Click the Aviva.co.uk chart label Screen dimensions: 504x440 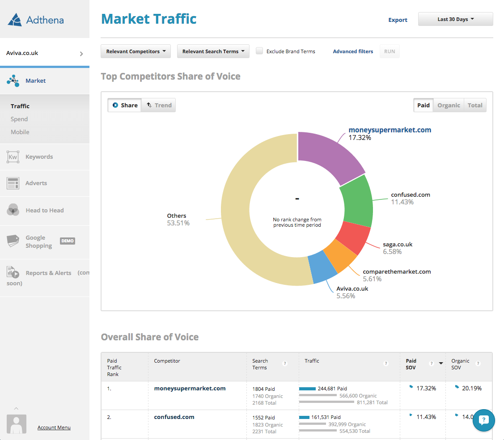click(x=352, y=288)
